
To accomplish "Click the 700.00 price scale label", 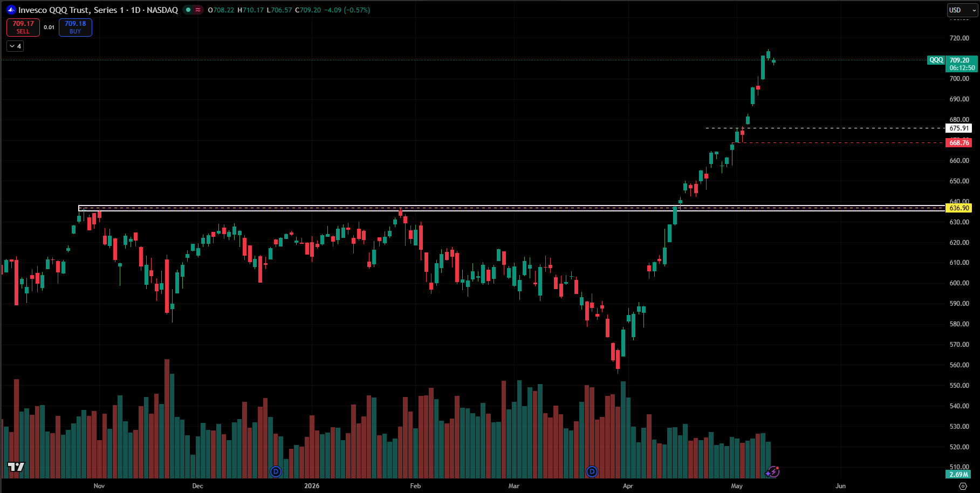I will pos(960,79).
